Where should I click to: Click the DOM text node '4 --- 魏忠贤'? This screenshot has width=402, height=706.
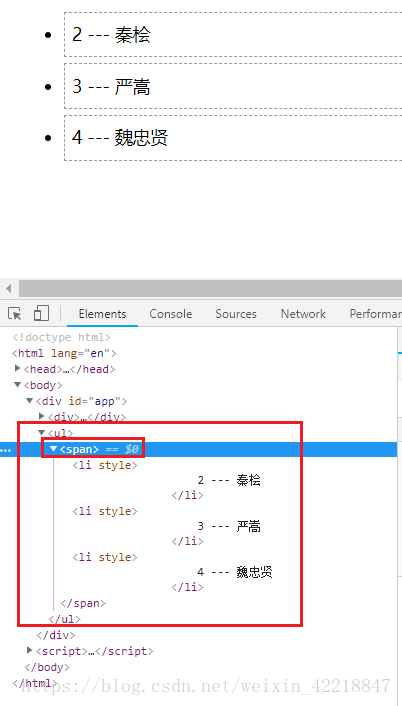coord(235,572)
